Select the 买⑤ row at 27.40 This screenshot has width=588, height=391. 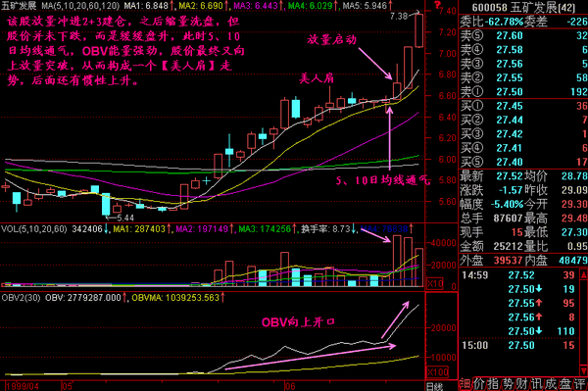[x=524, y=162]
